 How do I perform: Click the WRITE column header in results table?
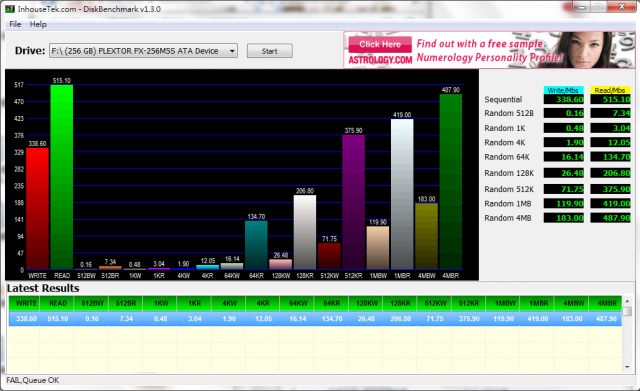24,303
